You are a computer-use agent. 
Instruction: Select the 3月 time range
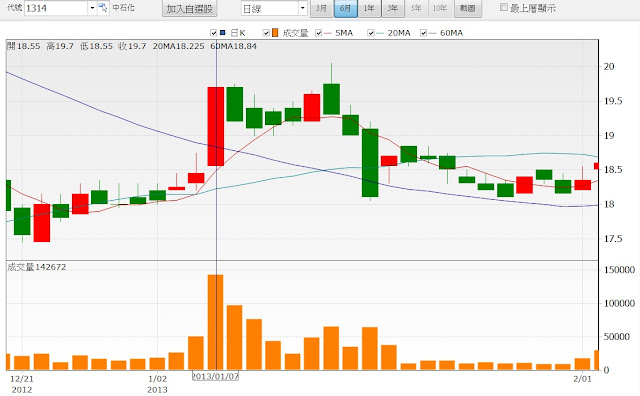tap(322, 9)
